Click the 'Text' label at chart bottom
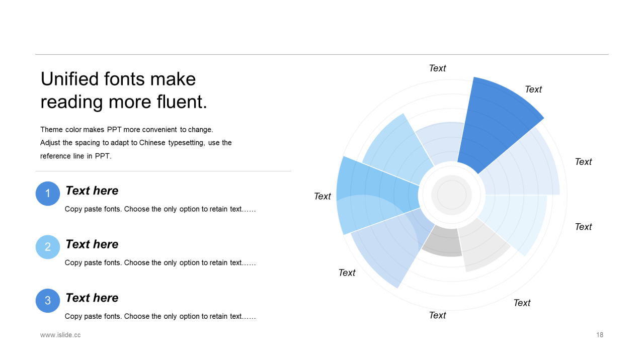644x362 pixels. [x=437, y=315]
